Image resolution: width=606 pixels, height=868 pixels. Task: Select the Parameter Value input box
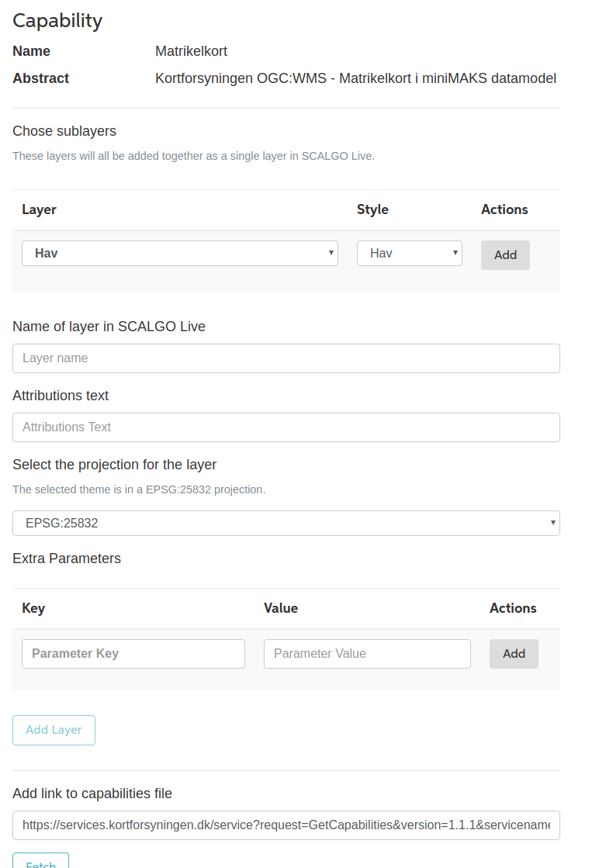367,654
